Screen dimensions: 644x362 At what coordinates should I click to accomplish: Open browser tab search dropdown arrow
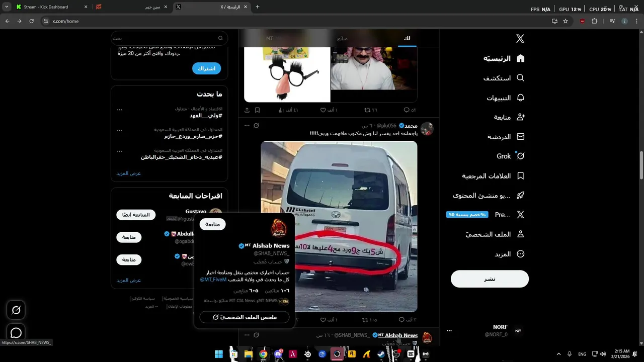[6, 7]
